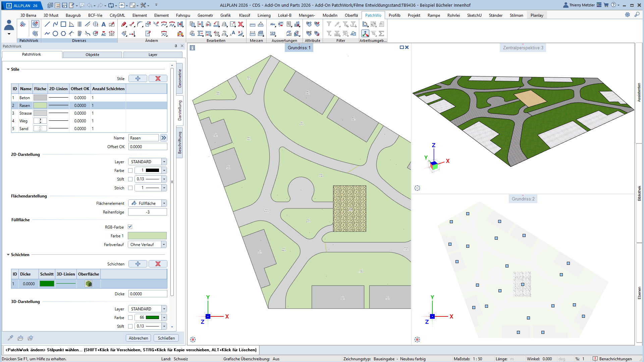644x362 pixels.
Task: Enable the 2D Farbe checkbox
Action: 130,170
